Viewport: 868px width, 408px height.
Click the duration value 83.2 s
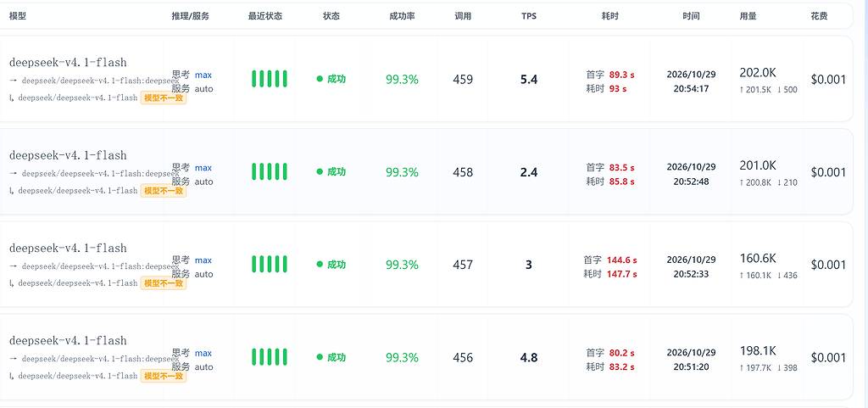click(x=621, y=367)
